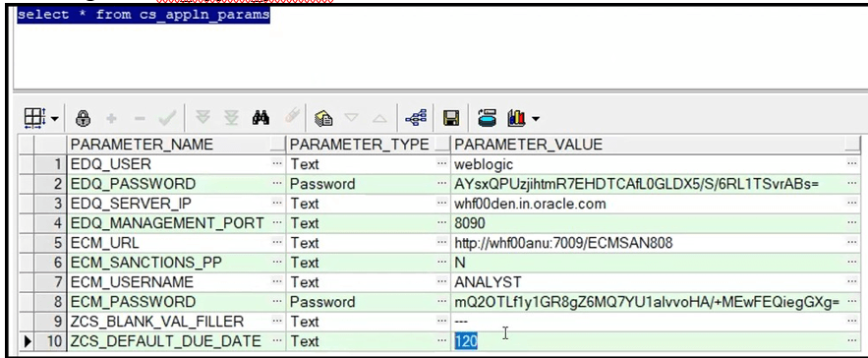Select the ECM_SANCTIONS_PP name cell
The width and height of the screenshot is (868, 358).
[176, 263]
